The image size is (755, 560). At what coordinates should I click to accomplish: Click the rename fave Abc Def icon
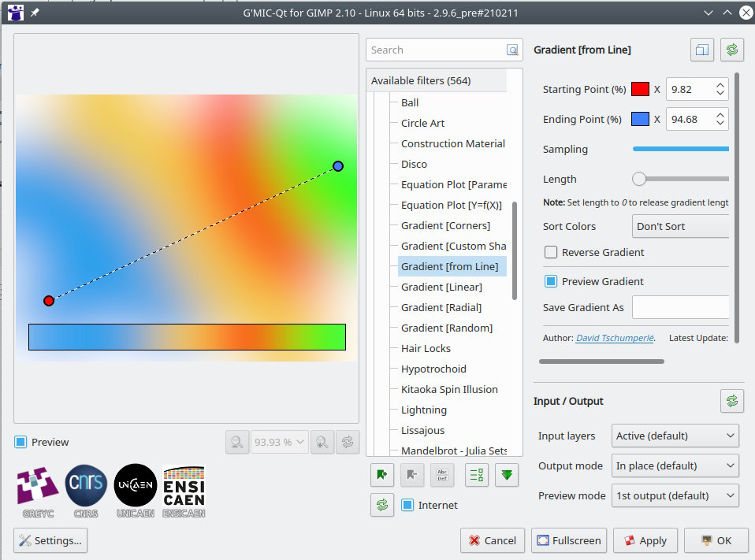point(442,475)
